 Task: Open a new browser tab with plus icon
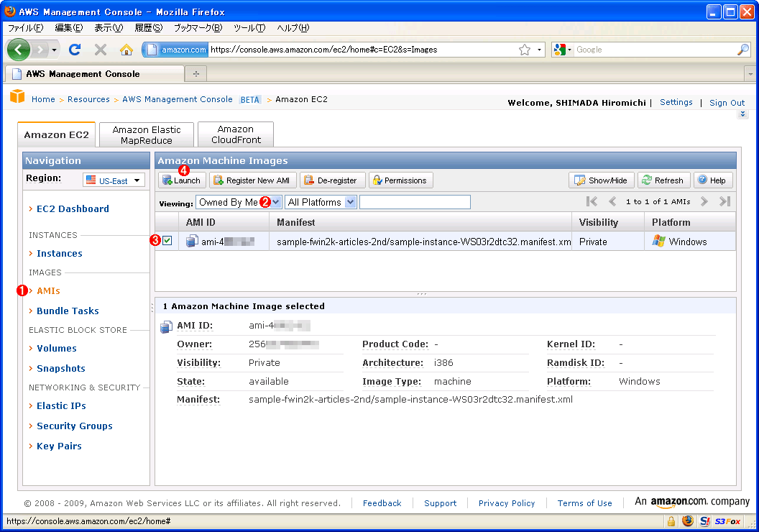(196, 73)
